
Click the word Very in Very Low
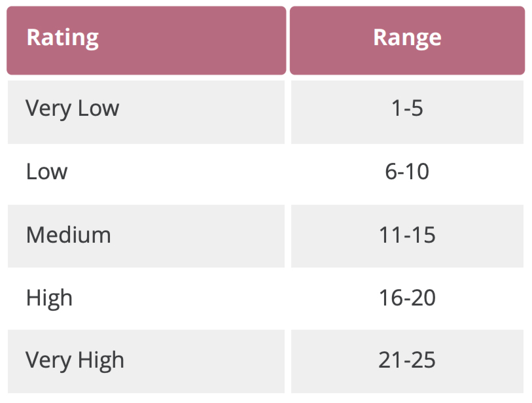tap(48, 109)
